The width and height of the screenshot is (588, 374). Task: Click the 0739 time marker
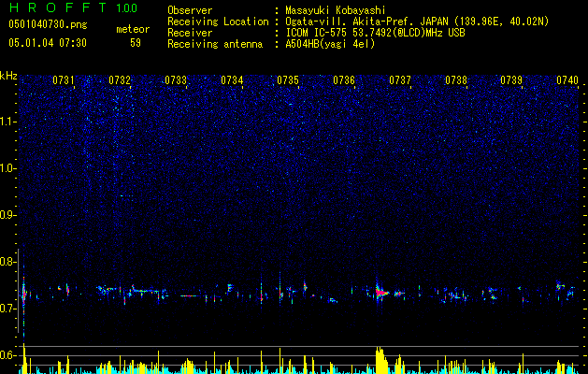tap(511, 79)
